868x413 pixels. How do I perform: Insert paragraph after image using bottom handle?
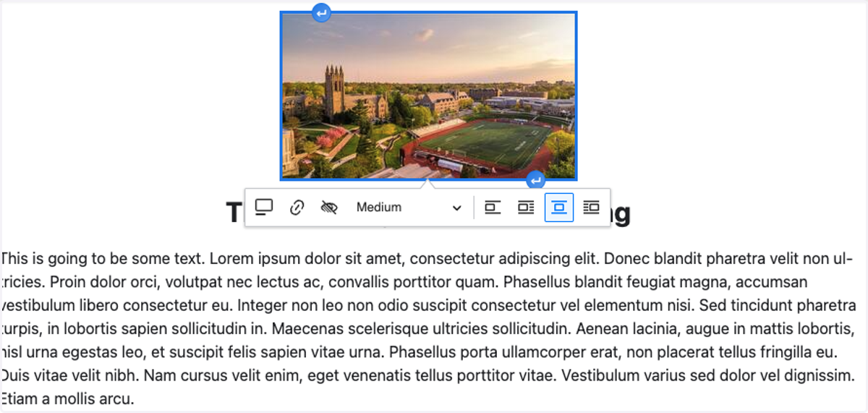[x=535, y=179]
